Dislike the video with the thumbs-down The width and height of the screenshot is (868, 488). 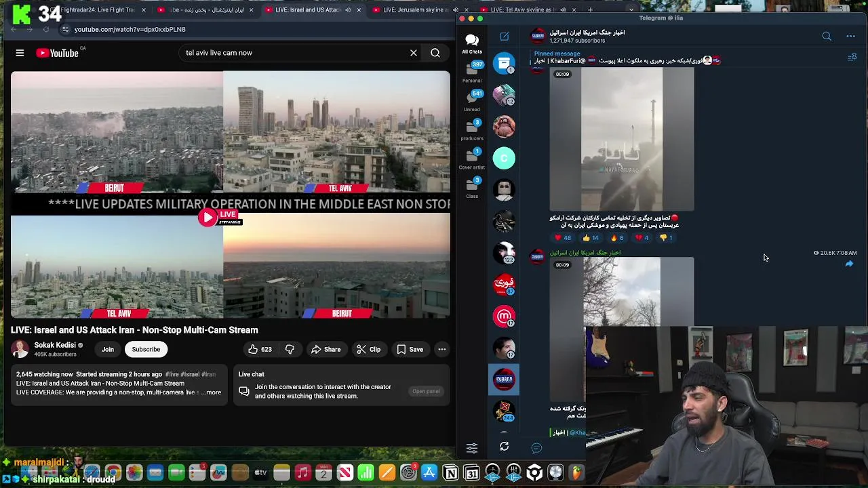[x=290, y=349]
